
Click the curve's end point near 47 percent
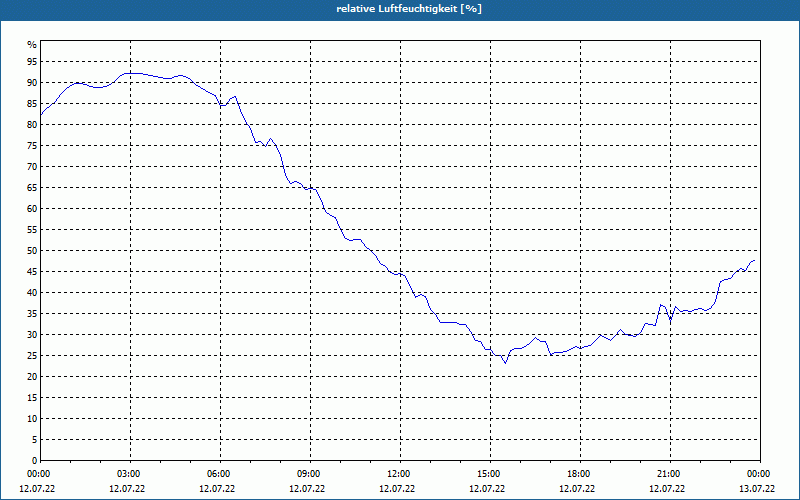[754, 261]
